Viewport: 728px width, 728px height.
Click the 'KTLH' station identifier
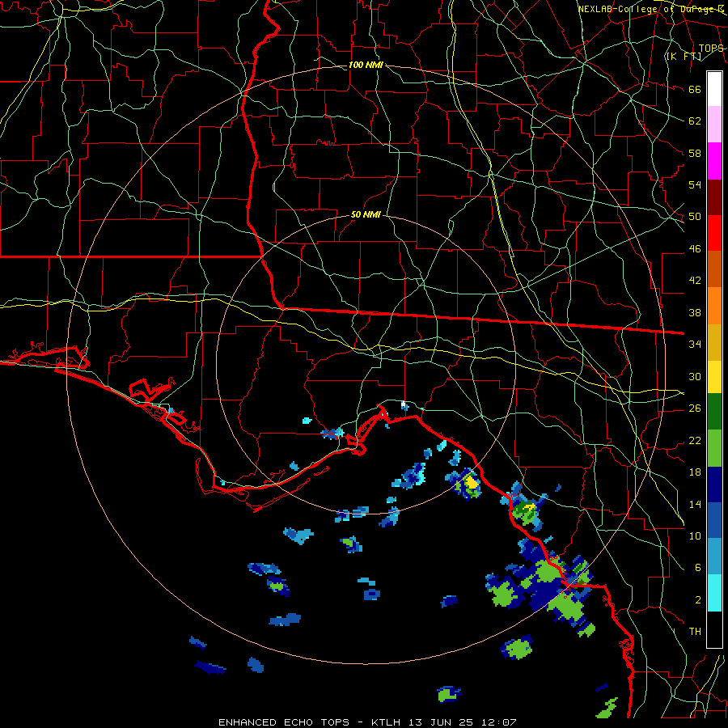[x=388, y=722]
